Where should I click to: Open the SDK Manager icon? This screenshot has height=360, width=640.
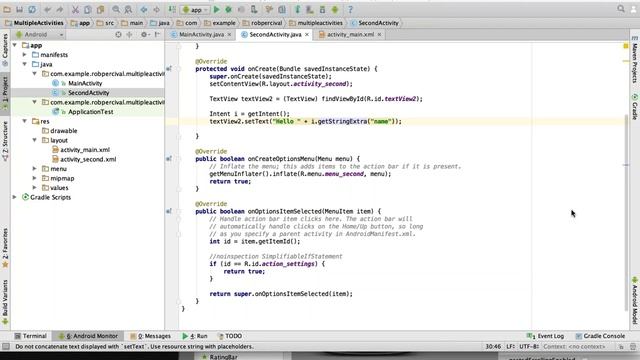coord(322,9)
